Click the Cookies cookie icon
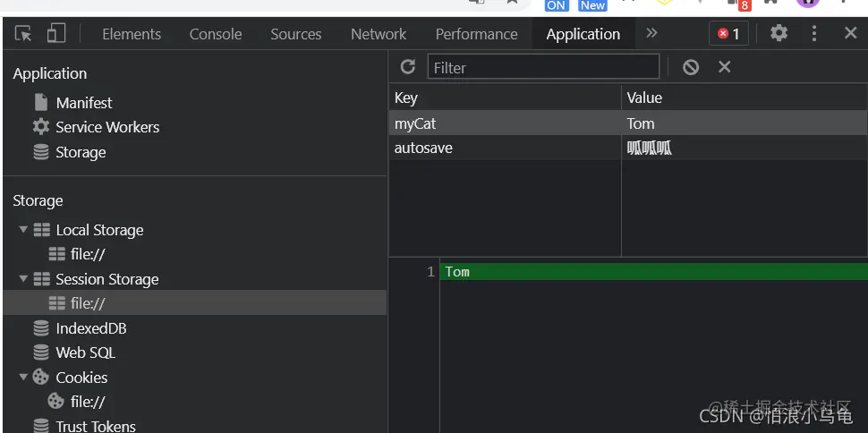868x433 pixels. (41, 377)
